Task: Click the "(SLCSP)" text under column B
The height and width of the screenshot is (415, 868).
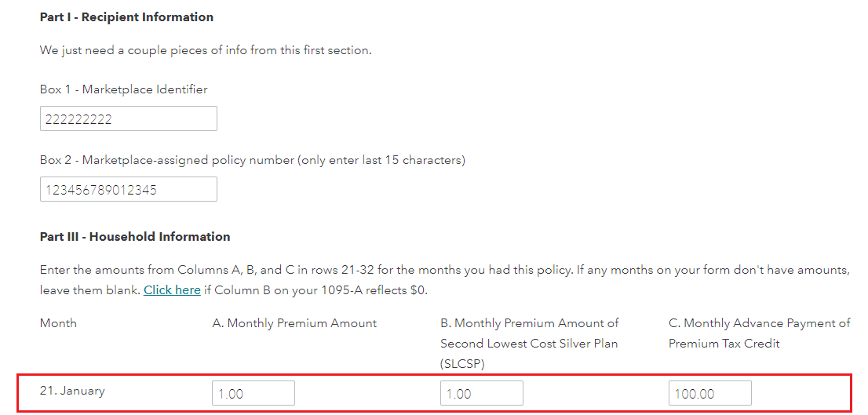Action: (465, 364)
